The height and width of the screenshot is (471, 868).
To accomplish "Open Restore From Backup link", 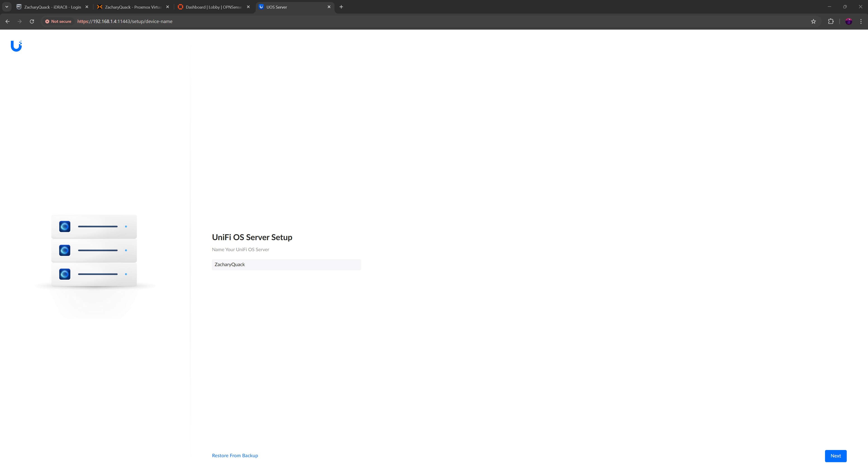I will [235, 455].
